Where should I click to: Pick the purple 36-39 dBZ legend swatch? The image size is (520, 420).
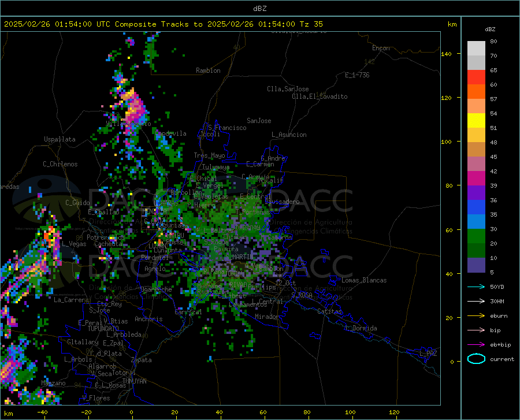pyautogui.click(x=476, y=193)
